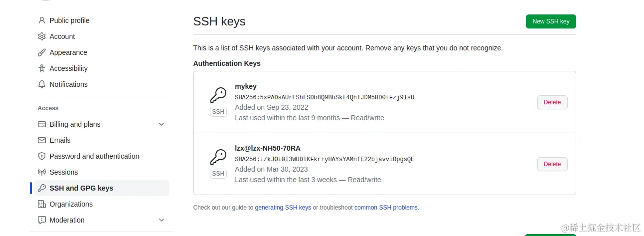
Task: Expand the Moderation section chevron
Action: [x=161, y=220]
